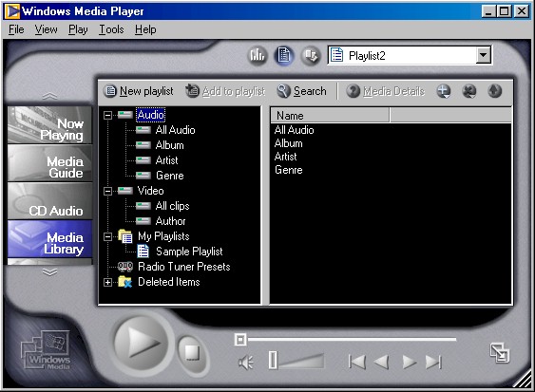Screen dimensions: 535x392
Task: Open the Play menu
Action: coord(78,29)
